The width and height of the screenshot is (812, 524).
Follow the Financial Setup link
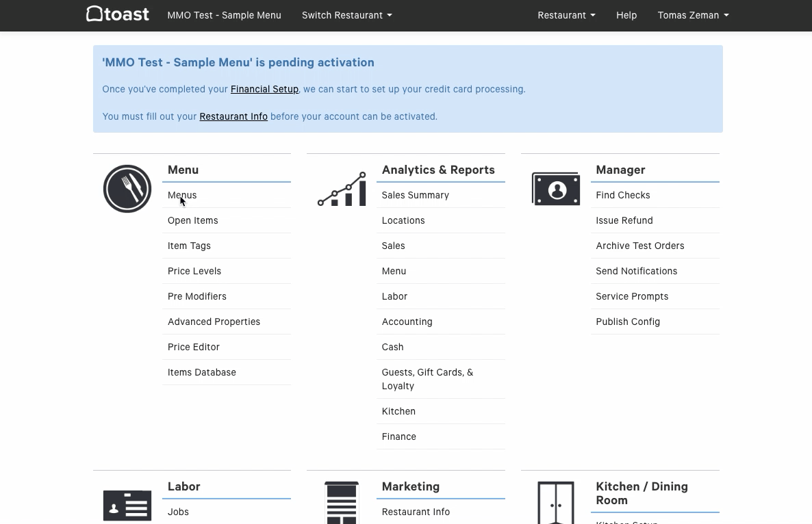(x=265, y=89)
